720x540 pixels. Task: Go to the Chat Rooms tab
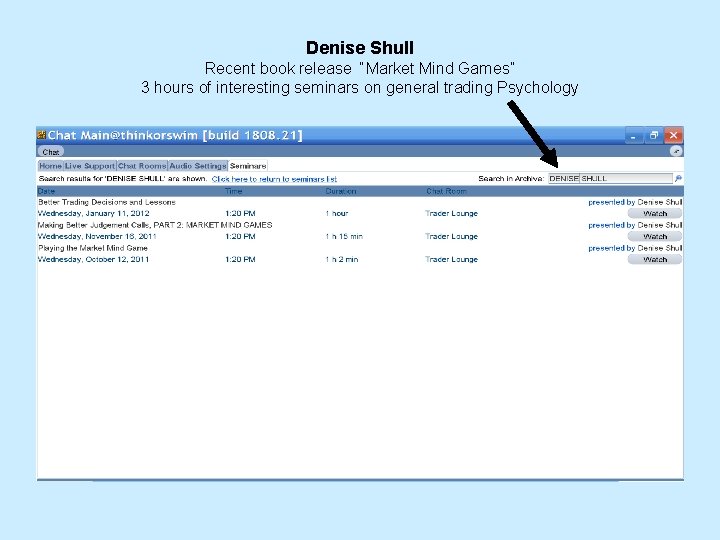click(142, 166)
